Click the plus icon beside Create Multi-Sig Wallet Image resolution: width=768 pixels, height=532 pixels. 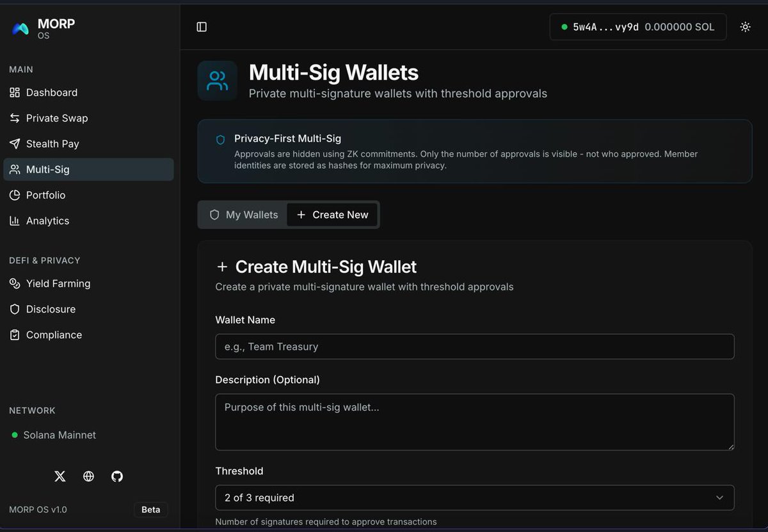click(x=222, y=267)
